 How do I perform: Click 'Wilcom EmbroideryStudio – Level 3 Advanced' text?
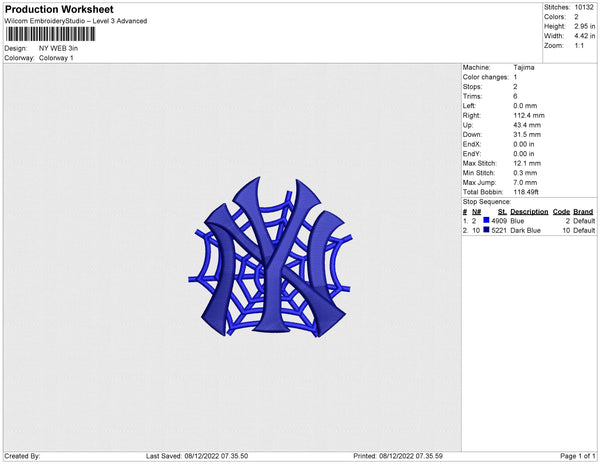[x=76, y=21]
